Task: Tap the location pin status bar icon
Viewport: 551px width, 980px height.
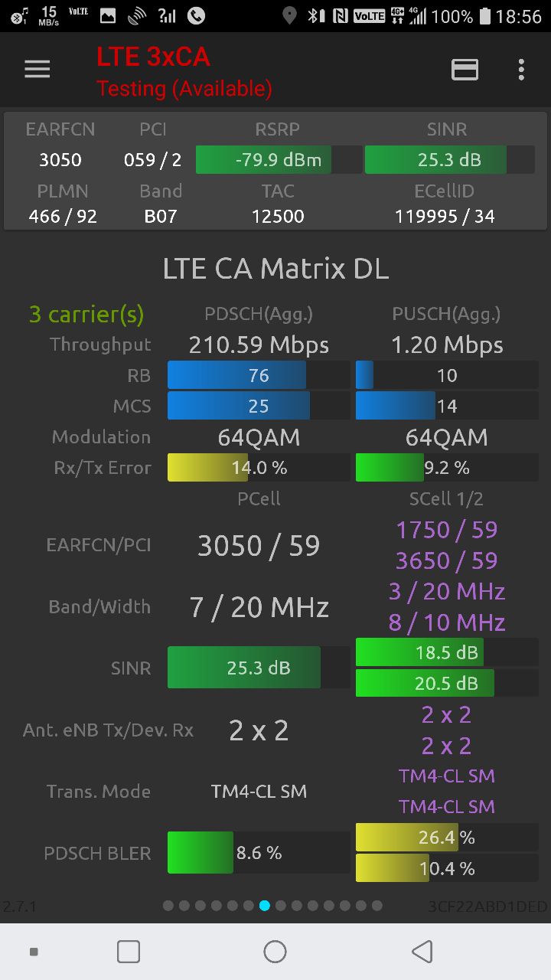Action: click(289, 15)
